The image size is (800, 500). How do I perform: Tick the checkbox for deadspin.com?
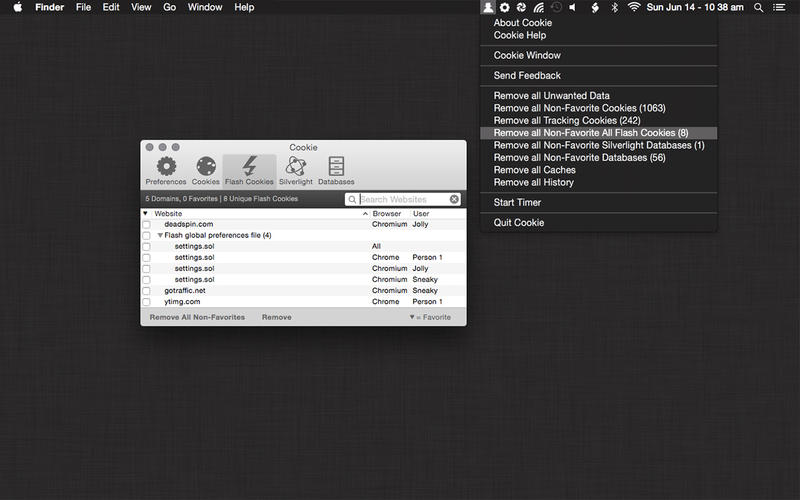coord(146,225)
